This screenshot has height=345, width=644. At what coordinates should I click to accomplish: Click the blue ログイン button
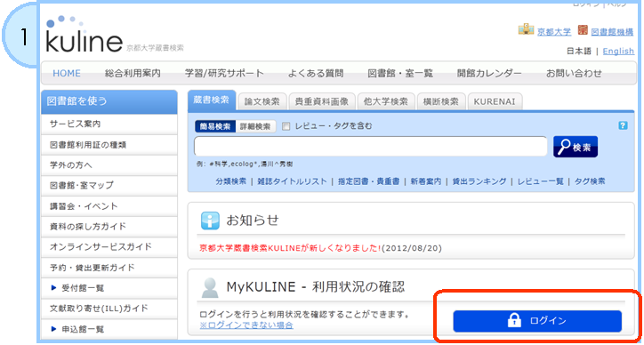(x=537, y=321)
